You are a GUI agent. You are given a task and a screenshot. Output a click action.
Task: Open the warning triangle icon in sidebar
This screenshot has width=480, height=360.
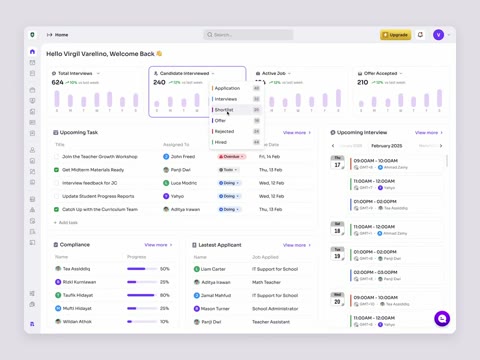[32, 210]
